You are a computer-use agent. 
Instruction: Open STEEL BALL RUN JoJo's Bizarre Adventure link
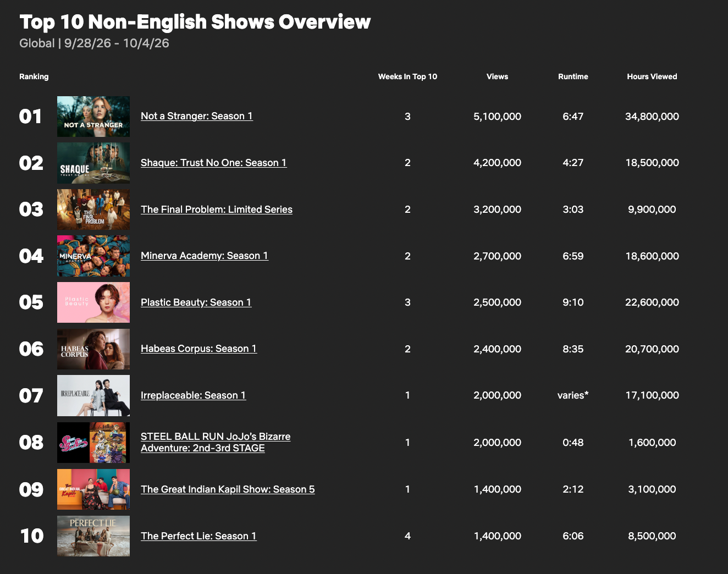(x=216, y=442)
